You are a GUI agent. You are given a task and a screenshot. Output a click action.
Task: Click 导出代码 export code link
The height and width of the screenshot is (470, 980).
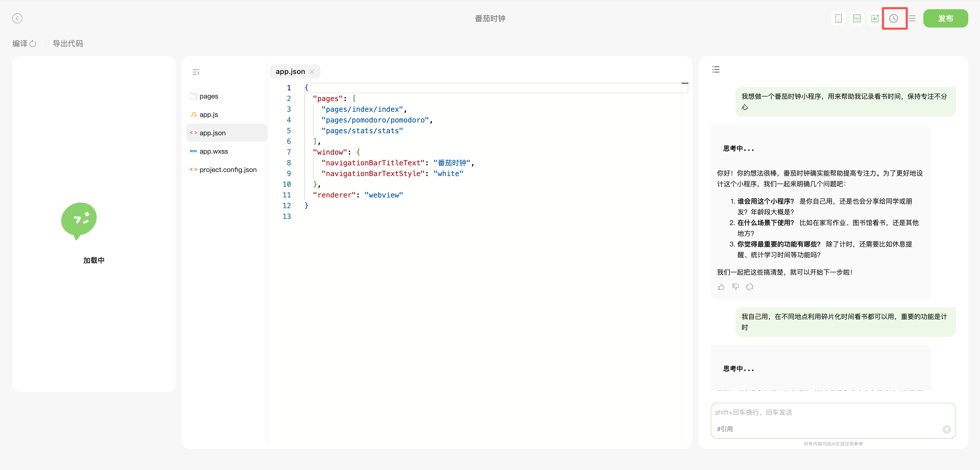click(x=68, y=43)
